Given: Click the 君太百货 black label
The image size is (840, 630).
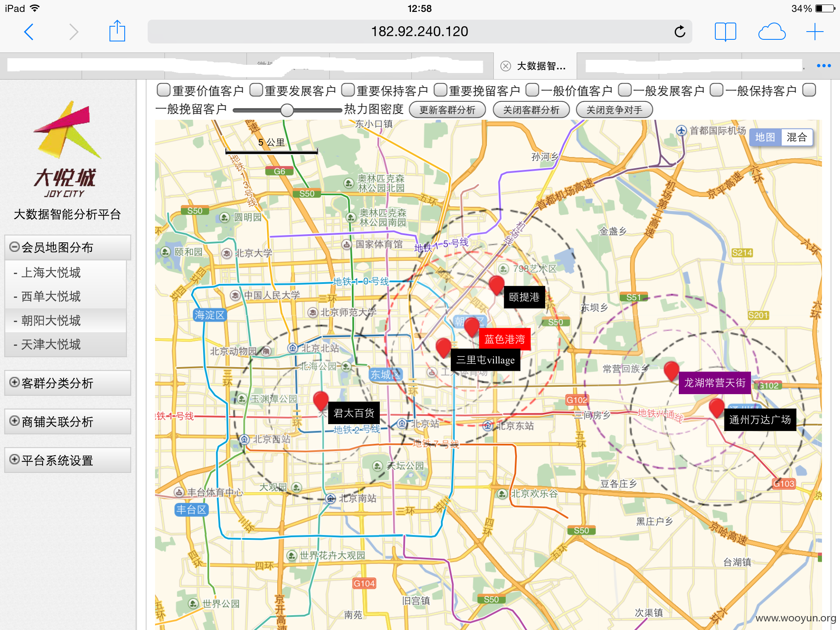Looking at the screenshot, I should [354, 413].
